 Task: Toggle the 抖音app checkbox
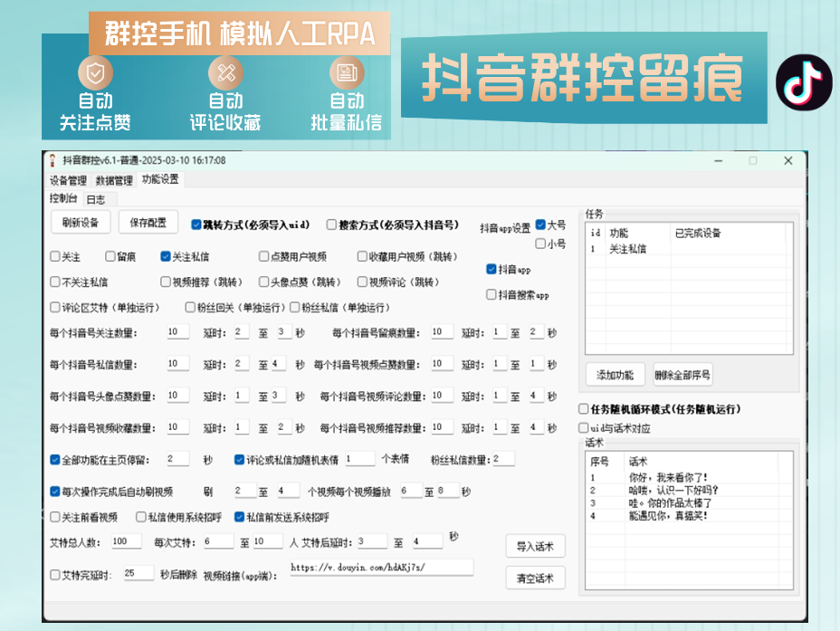[492, 270]
